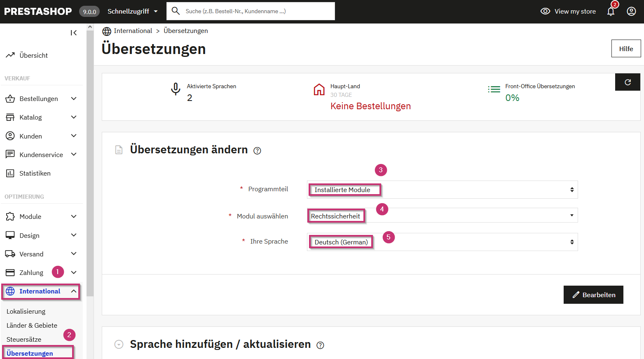Screen dimensions: 644x359
Task: Click the Bearbeiten button
Action: [x=593, y=295]
